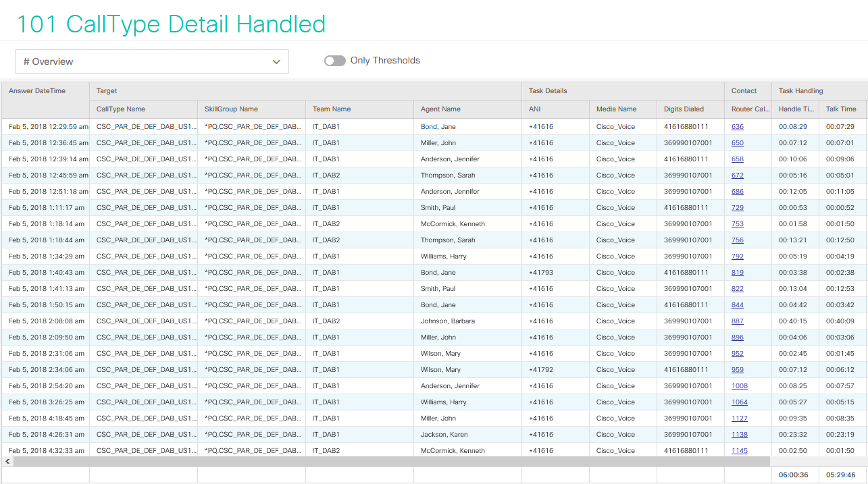Click the ANI value +41793
Image resolution: width=868 pixels, height=484 pixels.
point(541,273)
